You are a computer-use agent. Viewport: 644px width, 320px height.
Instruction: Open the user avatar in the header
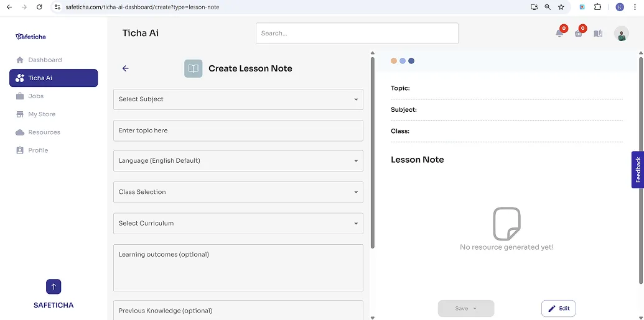point(622,34)
